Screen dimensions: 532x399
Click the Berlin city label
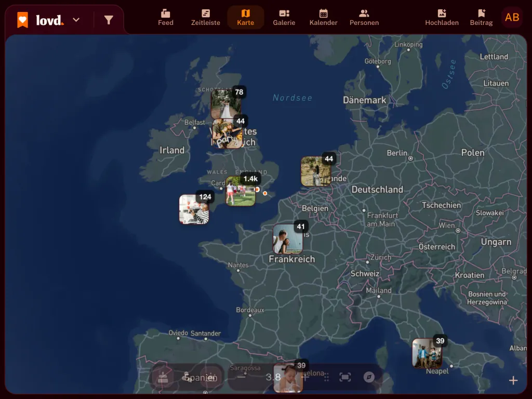(397, 153)
